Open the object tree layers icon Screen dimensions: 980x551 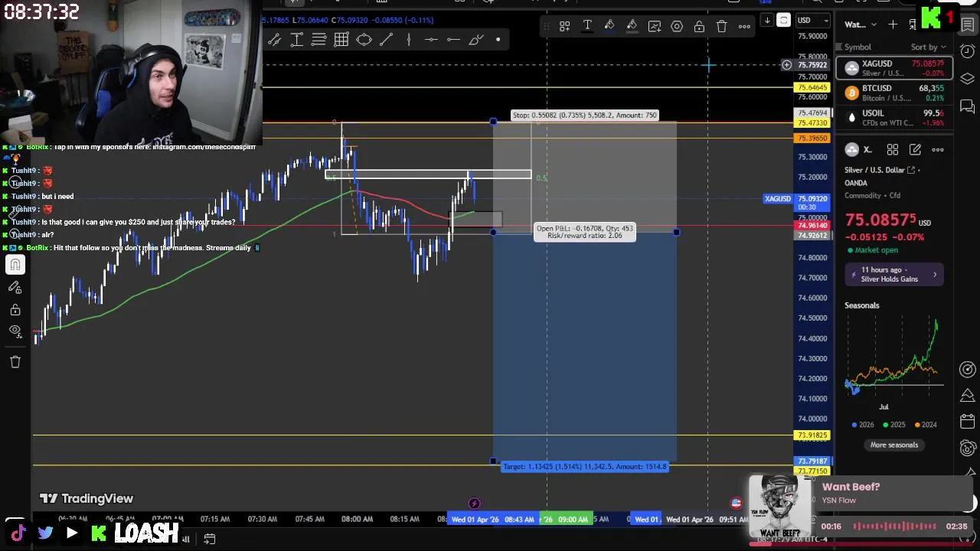[968, 79]
